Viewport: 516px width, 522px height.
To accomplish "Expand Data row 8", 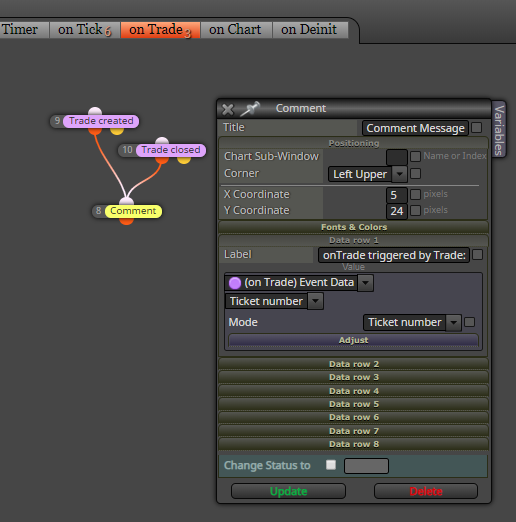I will point(354,444).
